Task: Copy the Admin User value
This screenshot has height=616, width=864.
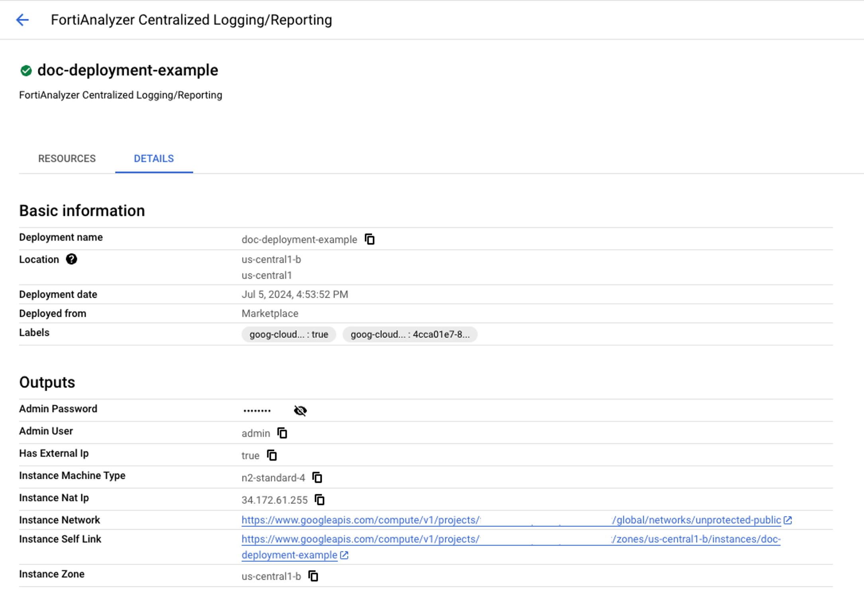Action: point(282,433)
